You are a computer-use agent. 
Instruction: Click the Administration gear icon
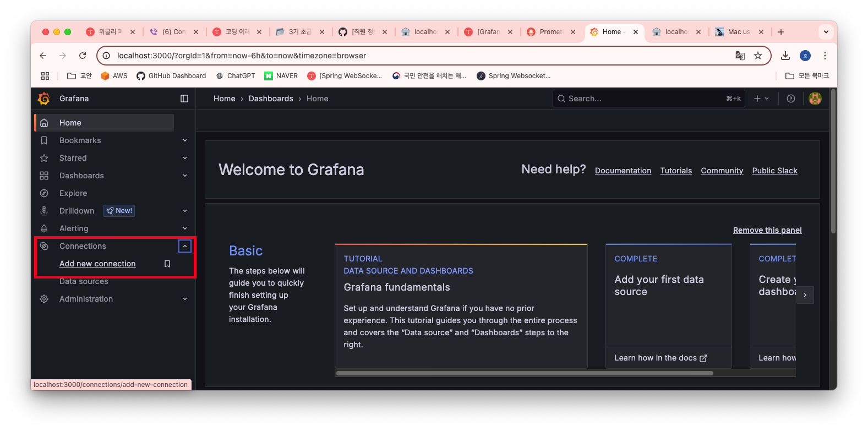(x=44, y=299)
